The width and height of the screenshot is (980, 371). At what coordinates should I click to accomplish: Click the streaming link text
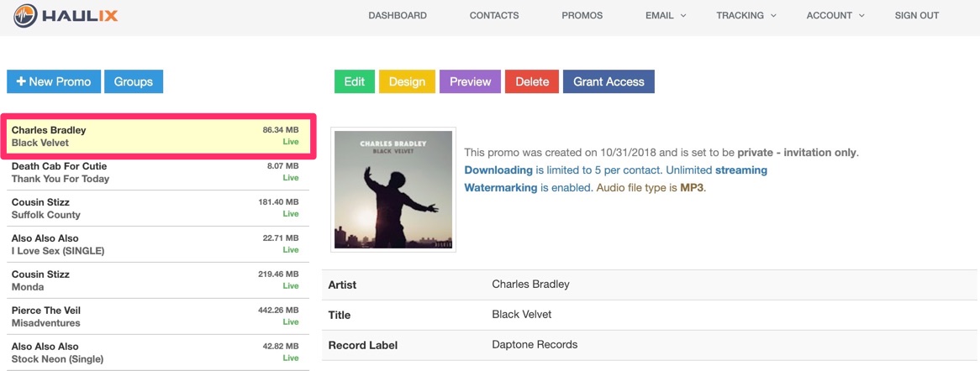741,170
